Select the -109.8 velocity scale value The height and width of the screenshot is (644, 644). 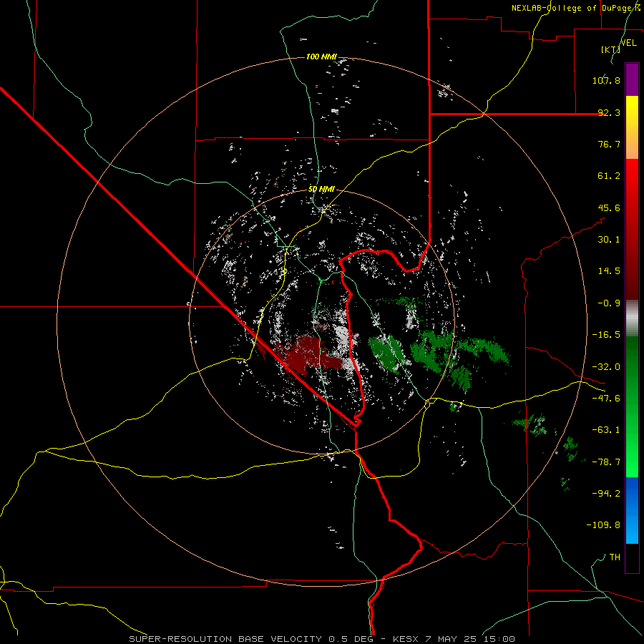pos(603,525)
